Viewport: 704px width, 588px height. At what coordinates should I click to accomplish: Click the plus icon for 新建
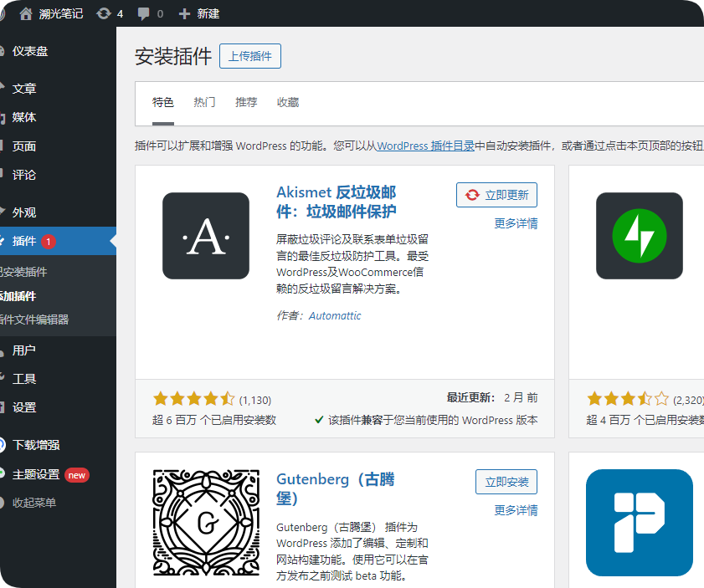[184, 14]
